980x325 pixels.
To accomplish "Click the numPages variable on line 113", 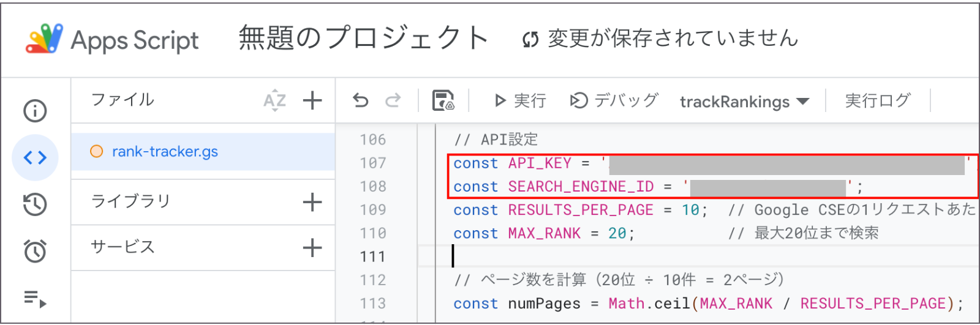I will [544, 304].
